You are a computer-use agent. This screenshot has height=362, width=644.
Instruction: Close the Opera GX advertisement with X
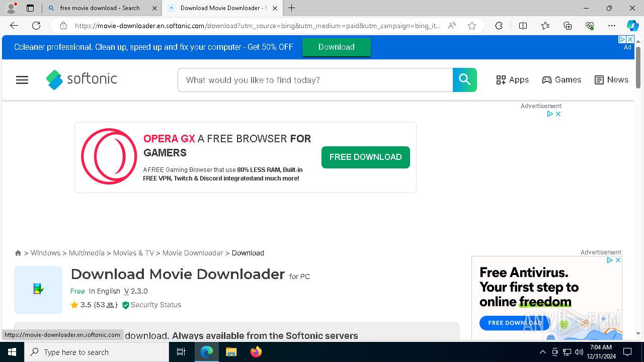coord(558,114)
